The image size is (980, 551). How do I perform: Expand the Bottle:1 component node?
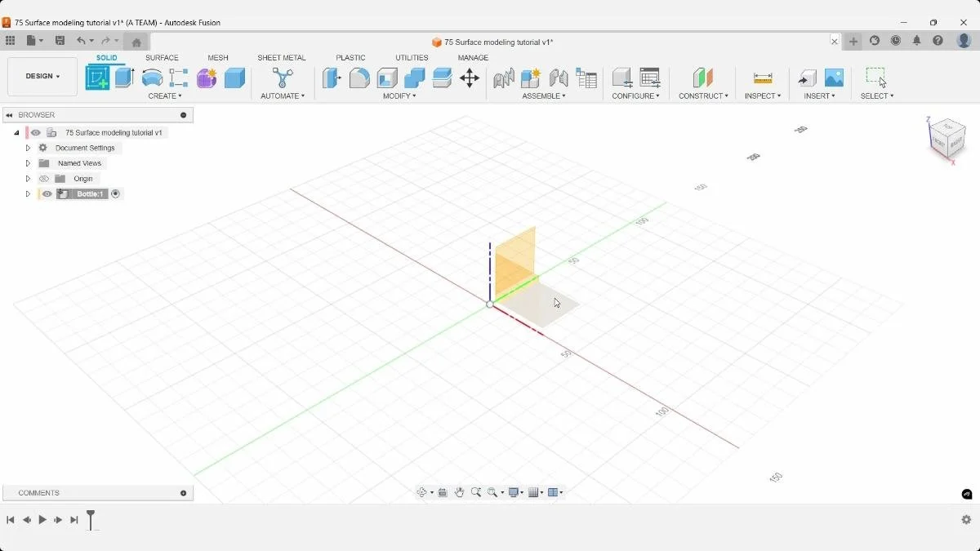coord(28,194)
